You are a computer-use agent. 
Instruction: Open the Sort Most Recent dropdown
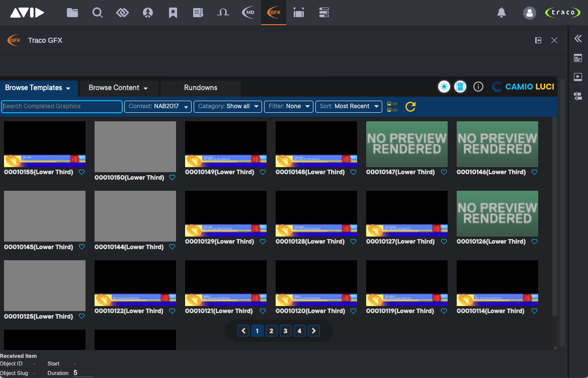[x=348, y=106]
